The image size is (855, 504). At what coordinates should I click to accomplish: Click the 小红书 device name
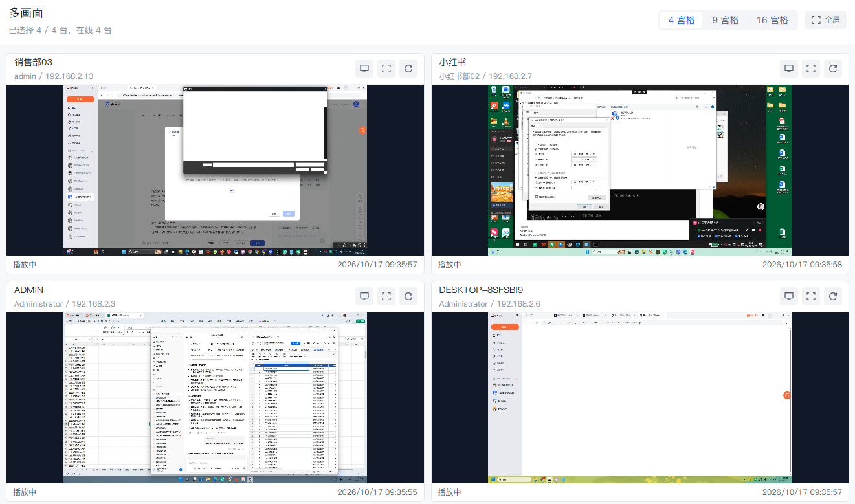click(x=452, y=62)
